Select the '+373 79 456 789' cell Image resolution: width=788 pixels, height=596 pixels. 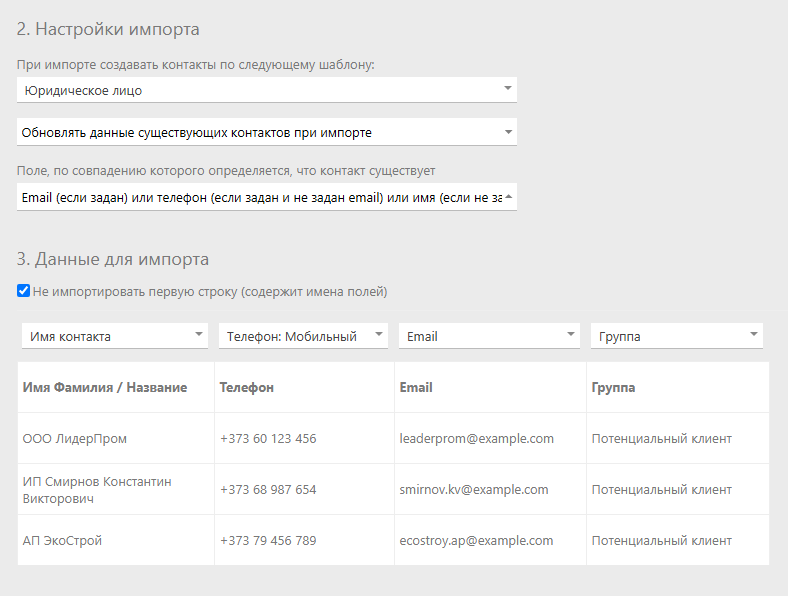[305, 540]
